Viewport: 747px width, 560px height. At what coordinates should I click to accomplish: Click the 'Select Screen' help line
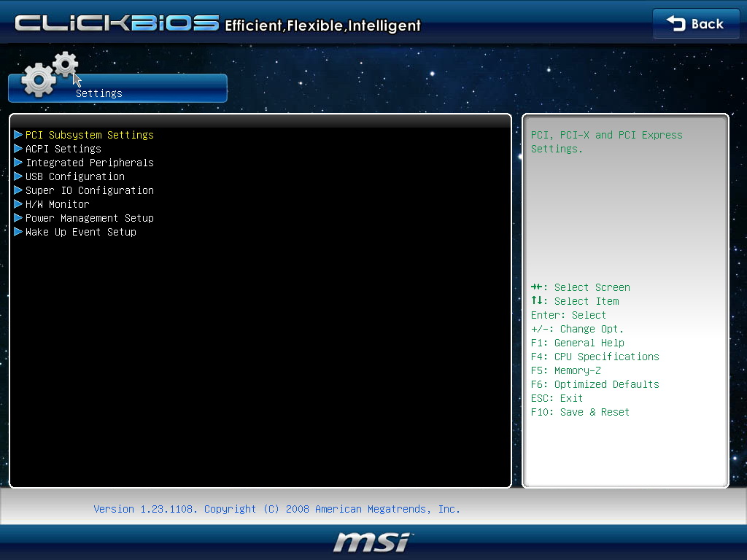[x=580, y=287]
